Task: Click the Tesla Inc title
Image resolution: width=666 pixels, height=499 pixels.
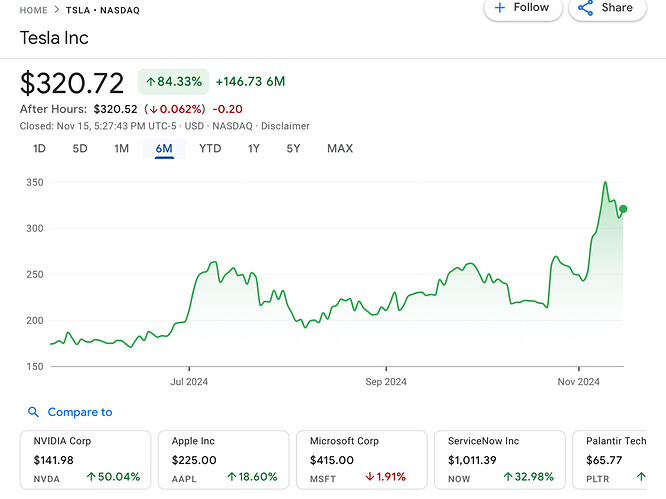Action: tap(54, 38)
